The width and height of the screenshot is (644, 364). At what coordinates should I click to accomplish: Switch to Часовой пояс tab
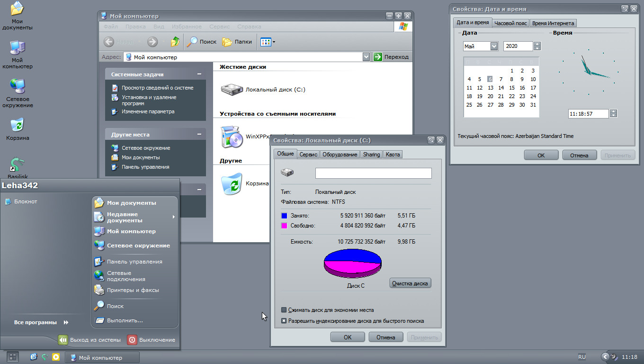coord(510,23)
